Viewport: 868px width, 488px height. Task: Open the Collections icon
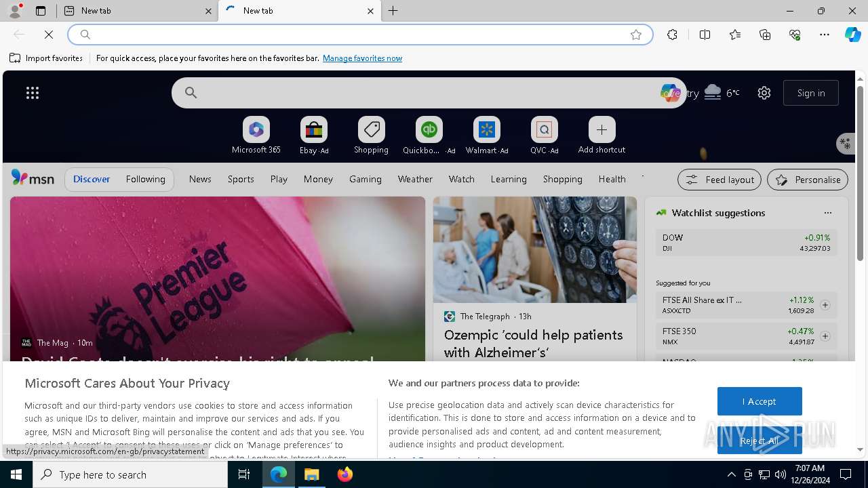click(765, 35)
